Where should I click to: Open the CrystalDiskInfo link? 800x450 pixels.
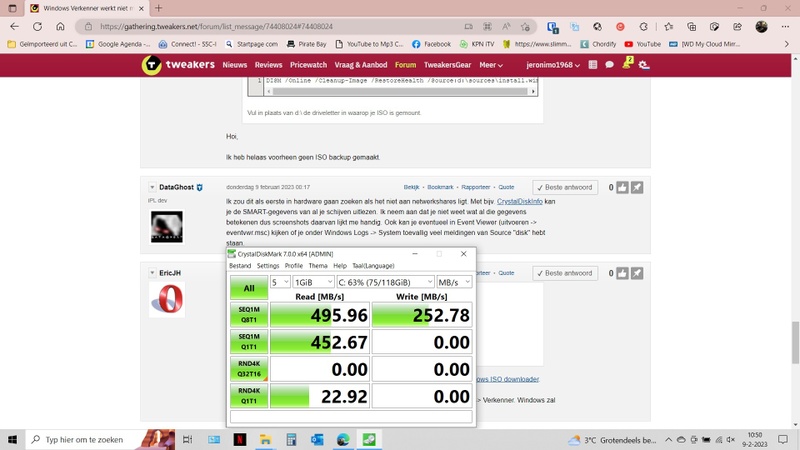pos(519,202)
